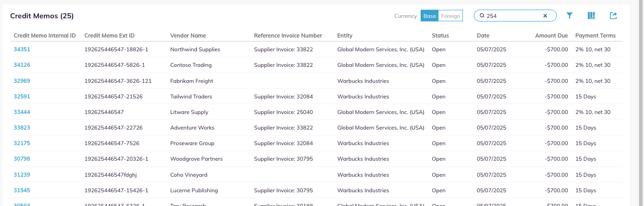The height and width of the screenshot is (206, 644).
Task: Select vendor Coho Vineyard
Action: 189,175
